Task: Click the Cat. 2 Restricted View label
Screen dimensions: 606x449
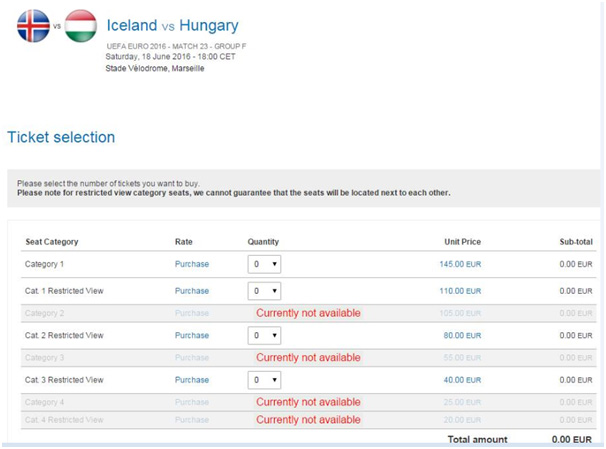Action: click(x=64, y=335)
